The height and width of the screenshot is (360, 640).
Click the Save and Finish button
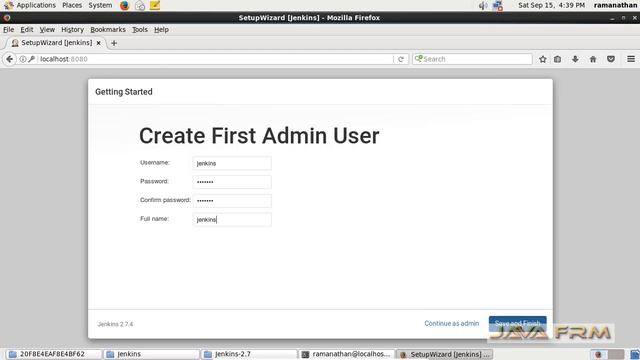(x=518, y=323)
